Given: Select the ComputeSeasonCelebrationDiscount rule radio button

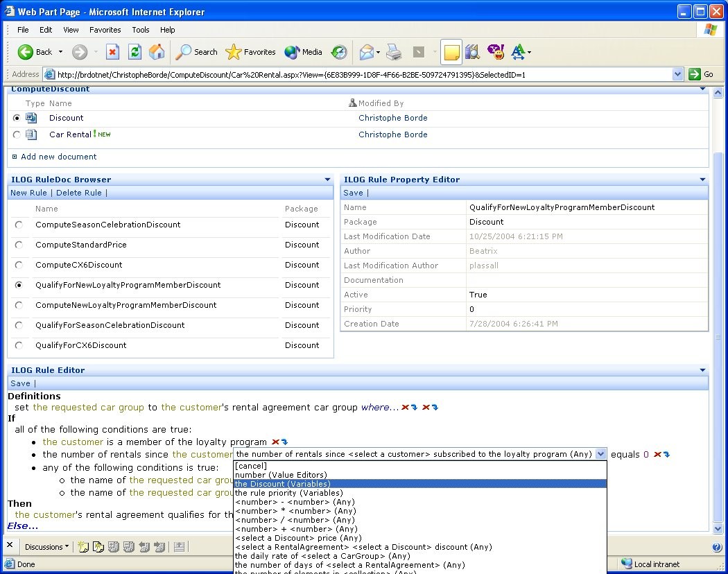Looking at the screenshot, I should pos(19,225).
